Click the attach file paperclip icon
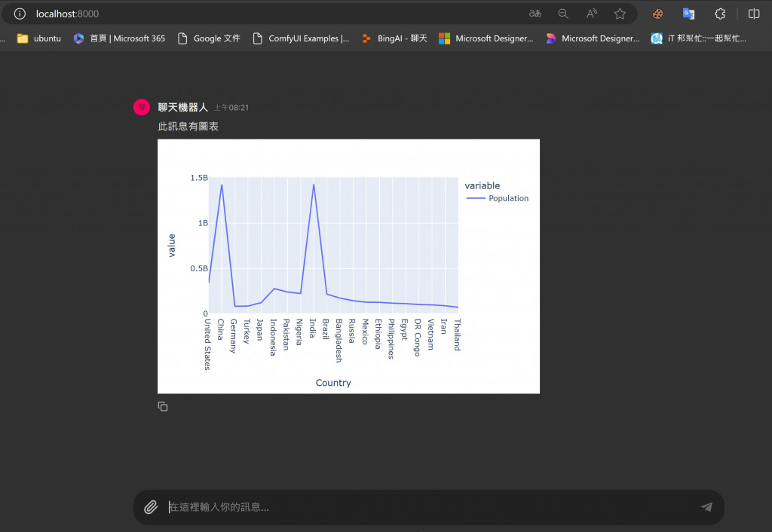 [151, 507]
